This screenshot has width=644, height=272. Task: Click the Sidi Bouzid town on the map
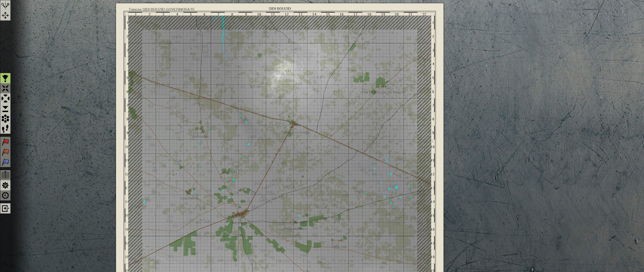pos(240,223)
